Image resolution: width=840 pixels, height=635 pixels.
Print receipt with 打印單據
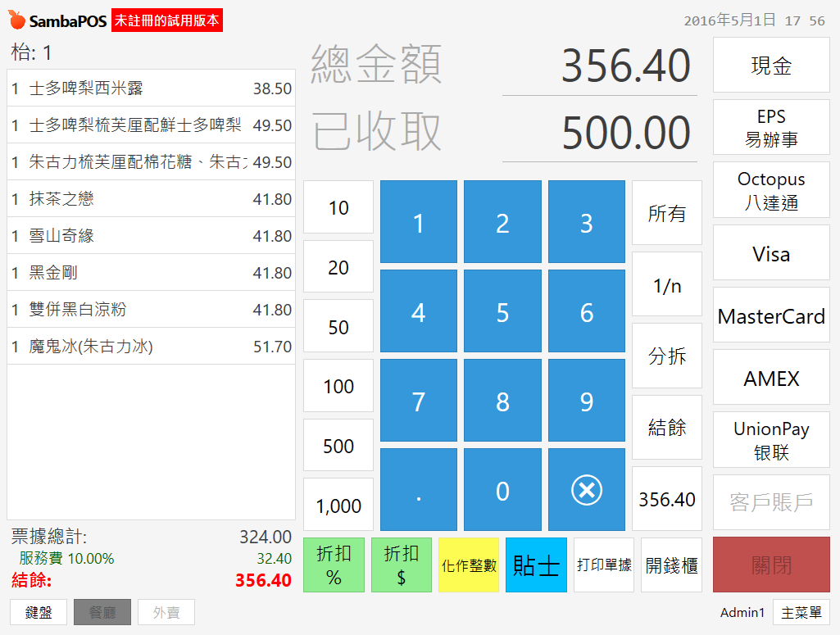[604, 565]
